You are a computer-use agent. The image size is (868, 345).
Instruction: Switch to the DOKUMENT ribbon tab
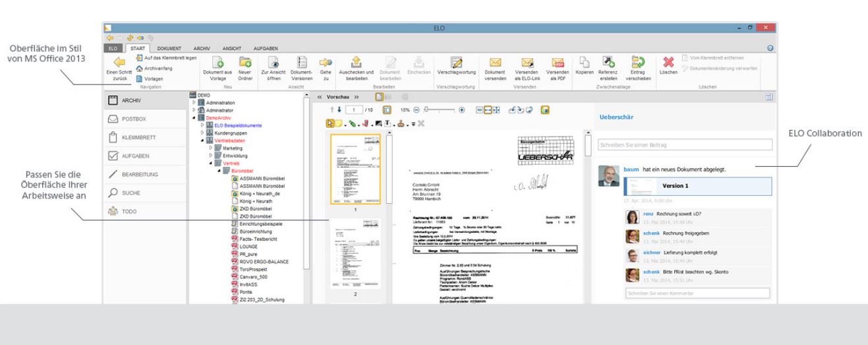(x=169, y=49)
